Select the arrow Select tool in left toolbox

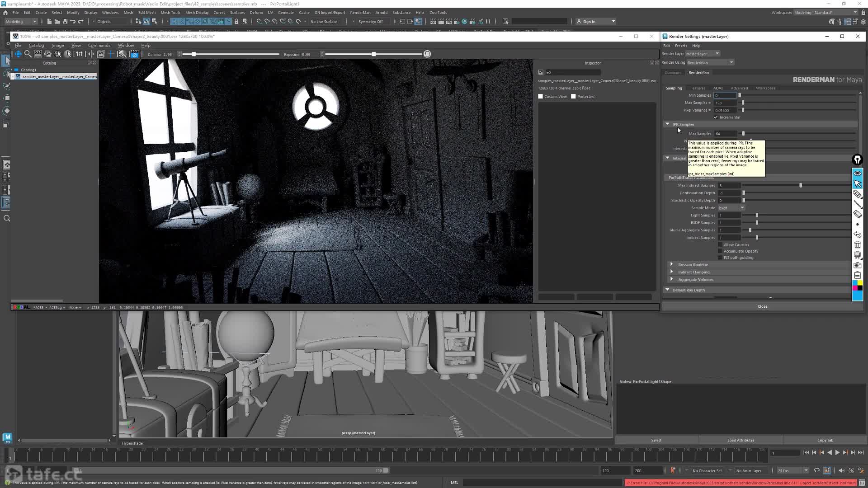click(6, 60)
